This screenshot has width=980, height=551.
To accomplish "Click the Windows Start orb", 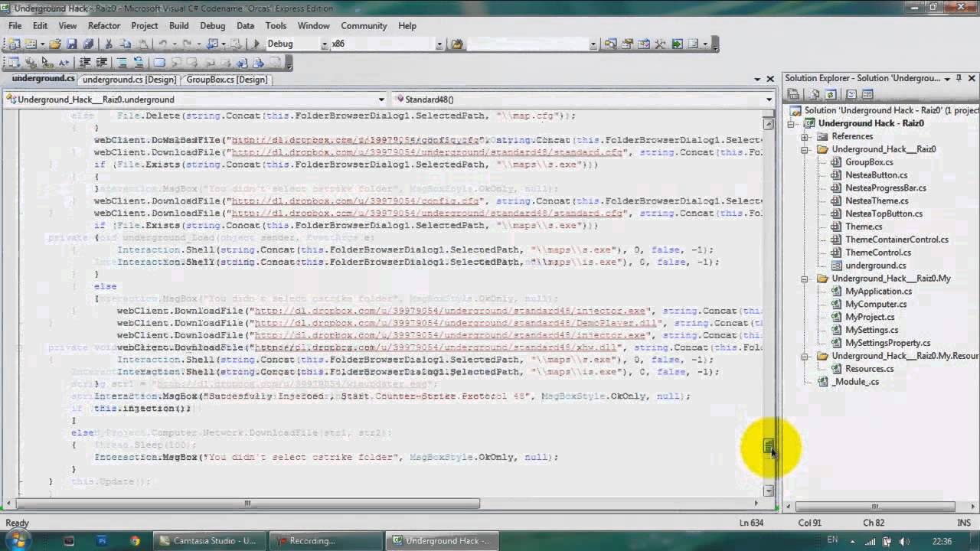I will tap(17, 541).
